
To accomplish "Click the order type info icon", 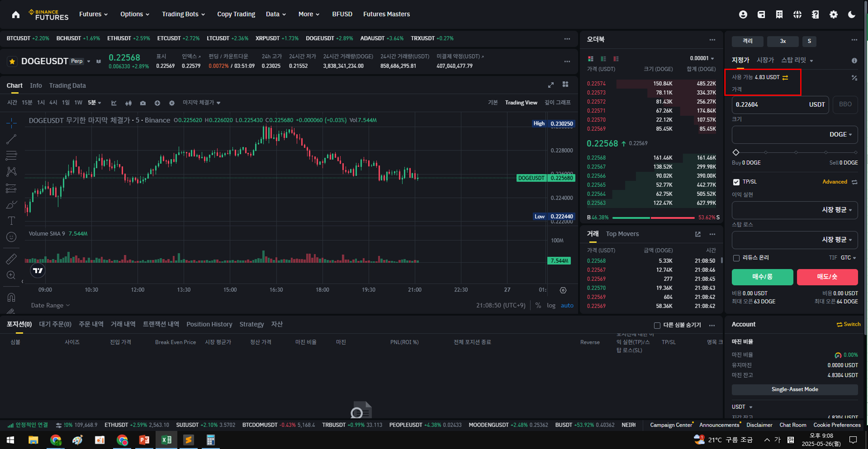I will [x=854, y=61].
